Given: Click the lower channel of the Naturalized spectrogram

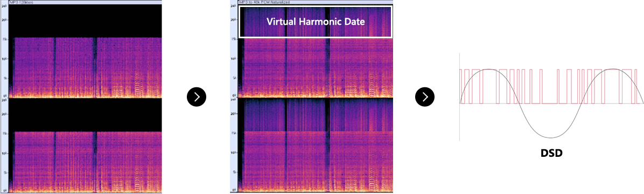Looking at the screenshot, I should point(316,146).
